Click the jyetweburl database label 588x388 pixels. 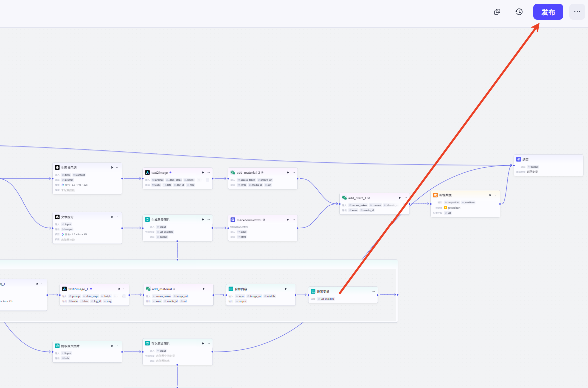click(x=454, y=207)
